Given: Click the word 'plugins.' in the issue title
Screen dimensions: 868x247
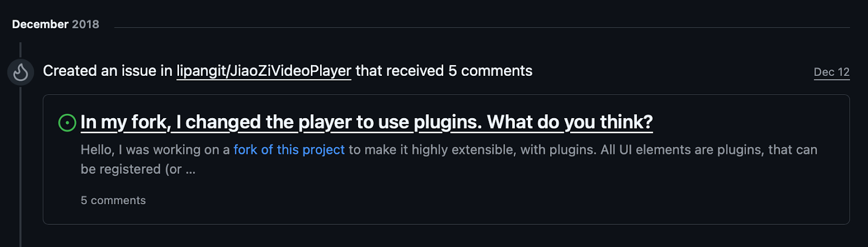Looking at the screenshot, I should [x=448, y=122].
